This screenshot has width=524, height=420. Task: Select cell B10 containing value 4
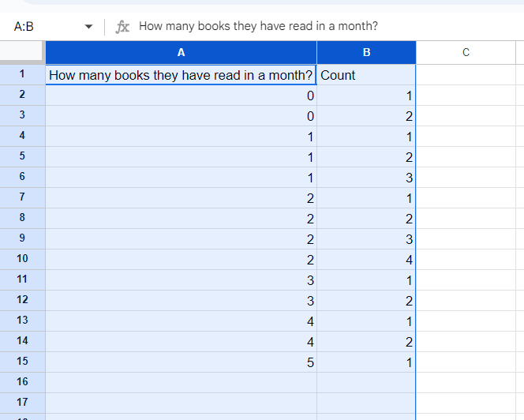pos(366,259)
